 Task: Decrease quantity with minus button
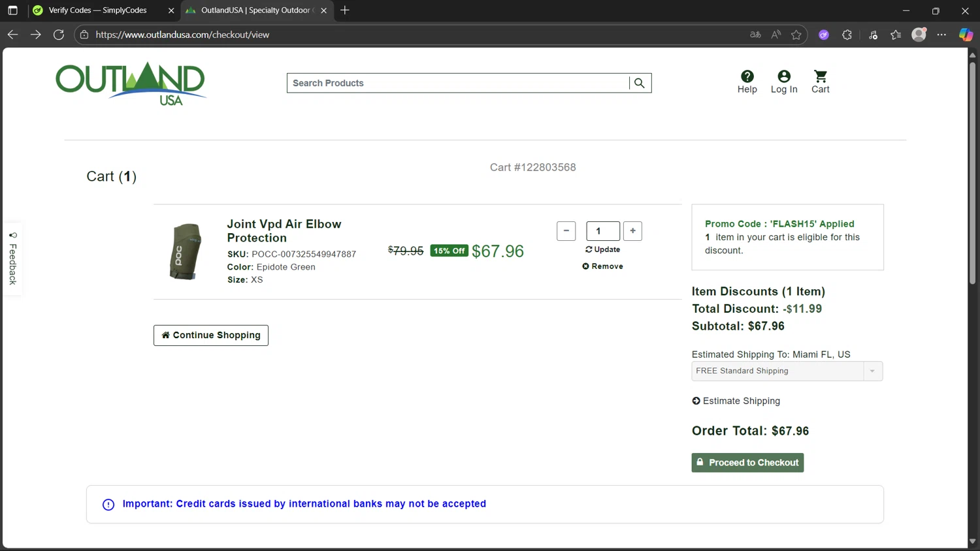pos(566,231)
